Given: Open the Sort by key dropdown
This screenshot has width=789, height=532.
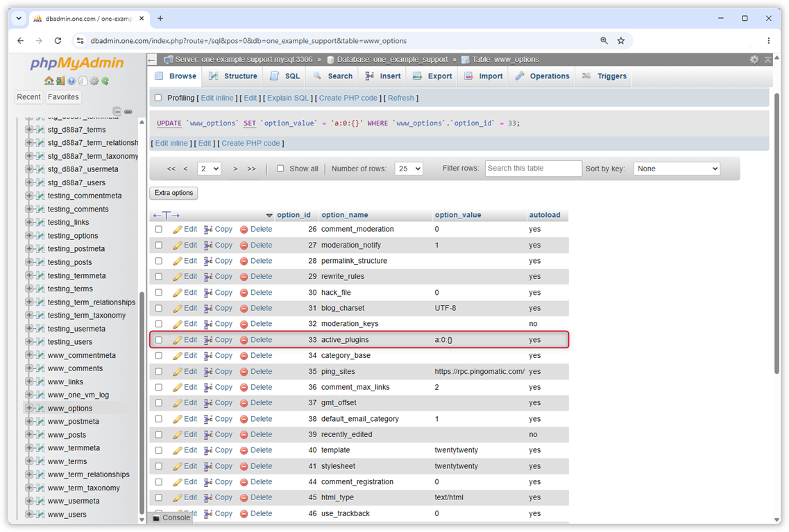Looking at the screenshot, I should point(677,169).
